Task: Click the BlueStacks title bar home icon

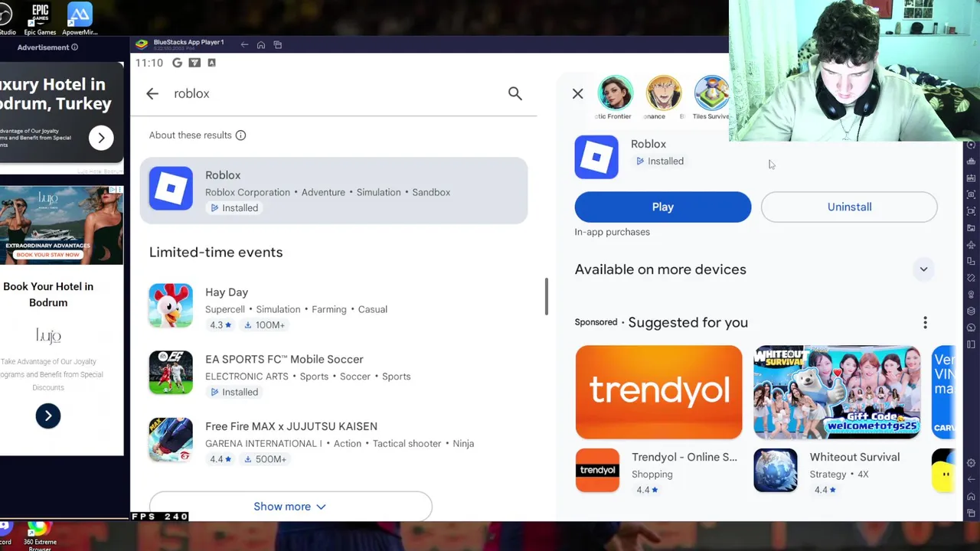Action: point(261,45)
